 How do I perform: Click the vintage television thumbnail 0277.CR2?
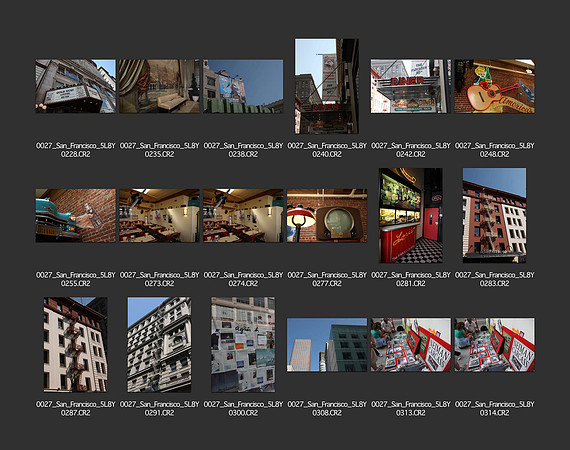pos(327,216)
